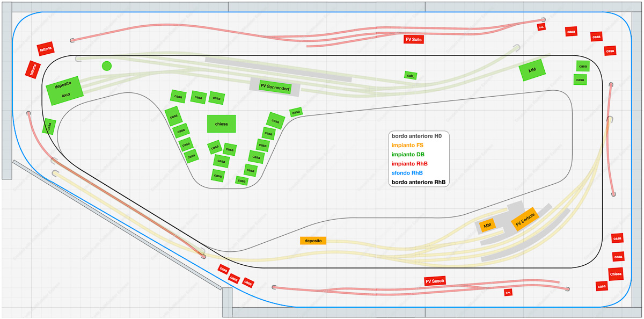Click the orange FV Sorbole station

(x=524, y=219)
